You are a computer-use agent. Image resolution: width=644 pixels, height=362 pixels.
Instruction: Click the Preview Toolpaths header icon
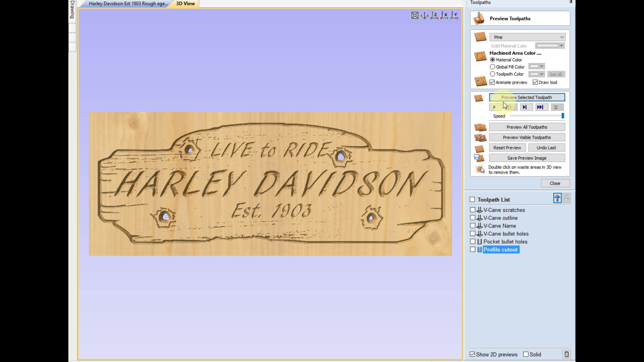479,18
